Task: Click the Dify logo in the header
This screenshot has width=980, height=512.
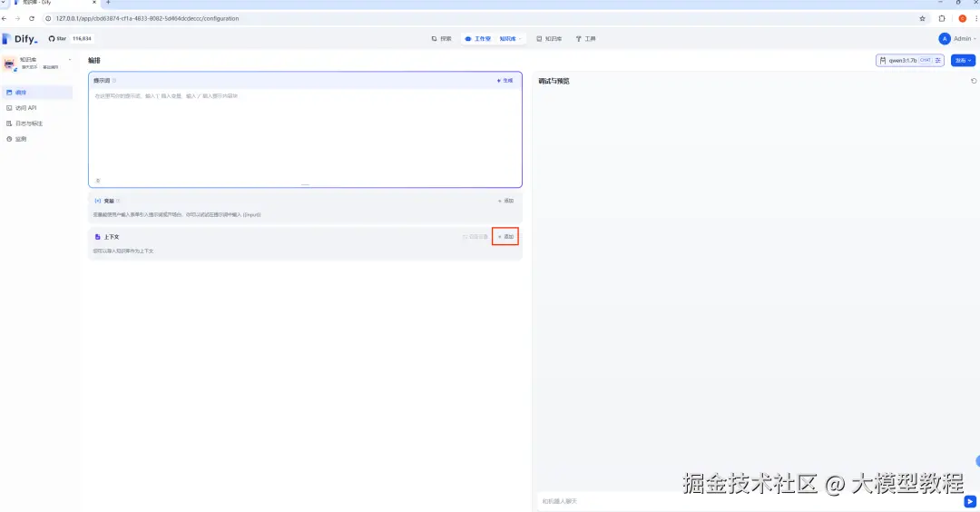Action: click(20, 39)
